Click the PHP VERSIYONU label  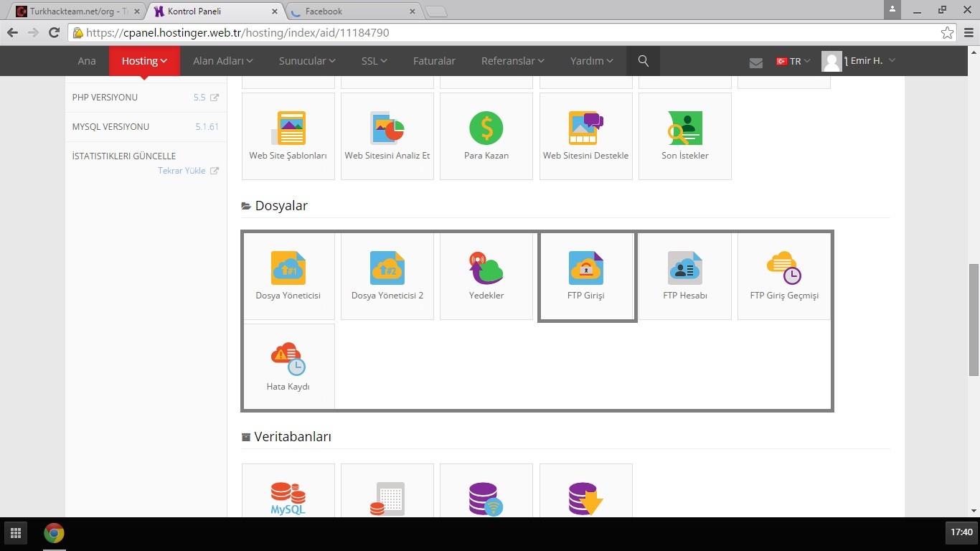[x=105, y=98]
